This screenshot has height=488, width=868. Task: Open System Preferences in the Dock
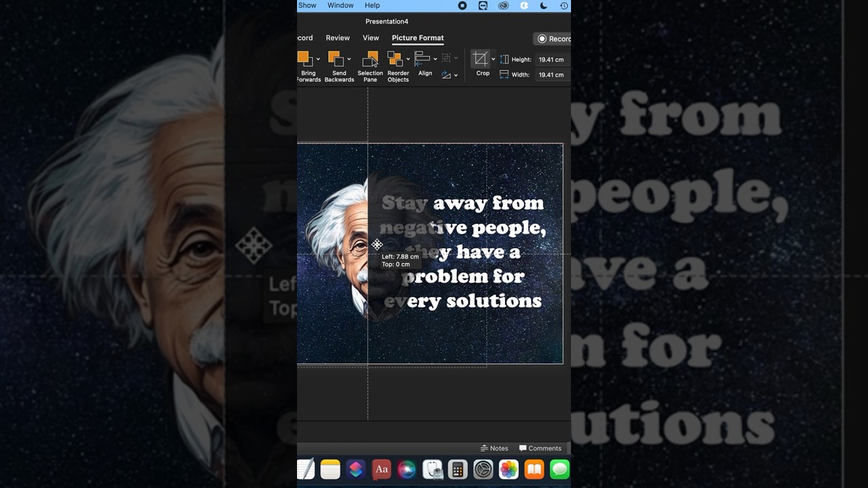coord(484,469)
